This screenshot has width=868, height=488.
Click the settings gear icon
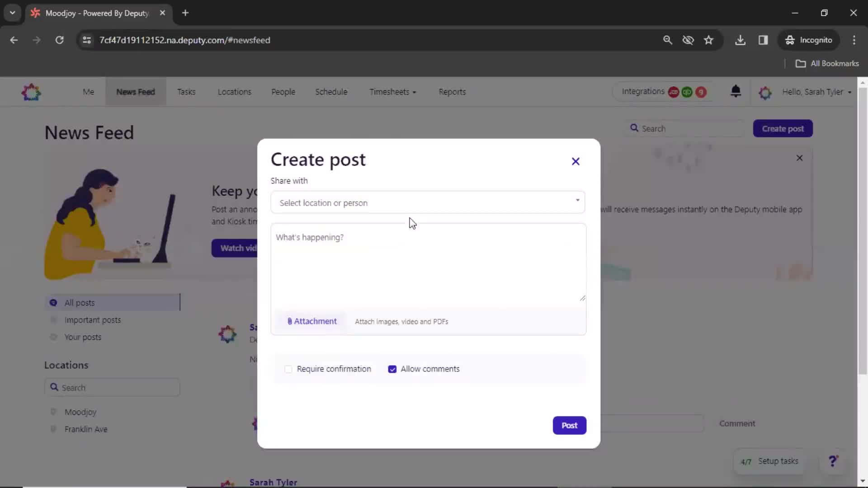pyautogui.click(x=764, y=92)
